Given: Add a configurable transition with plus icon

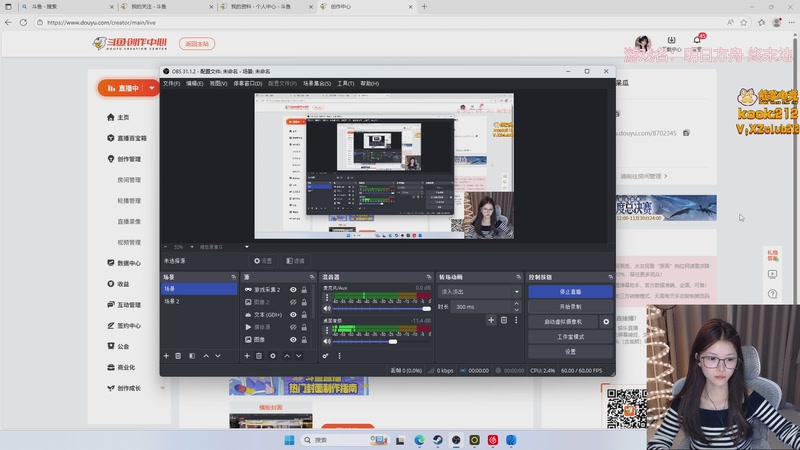Looking at the screenshot, I should pos(491,320).
